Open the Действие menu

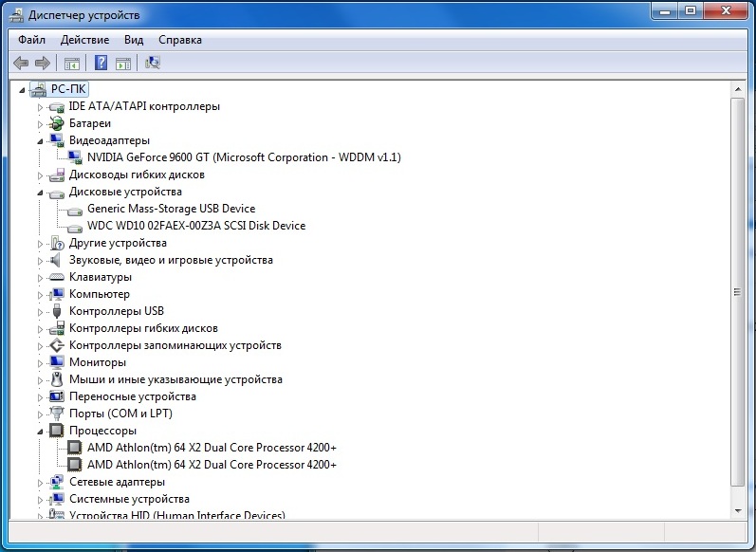[x=84, y=40]
